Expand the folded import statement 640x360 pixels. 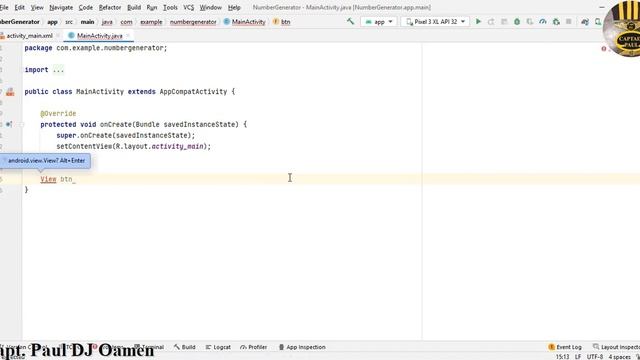tap(58, 70)
